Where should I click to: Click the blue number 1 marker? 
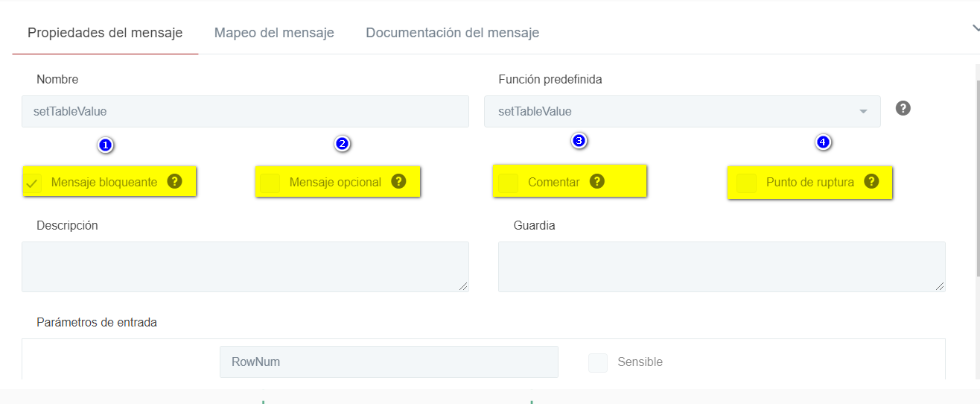105,145
